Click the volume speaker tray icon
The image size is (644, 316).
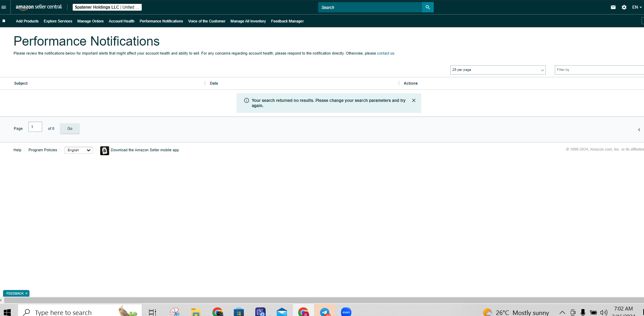(x=604, y=313)
